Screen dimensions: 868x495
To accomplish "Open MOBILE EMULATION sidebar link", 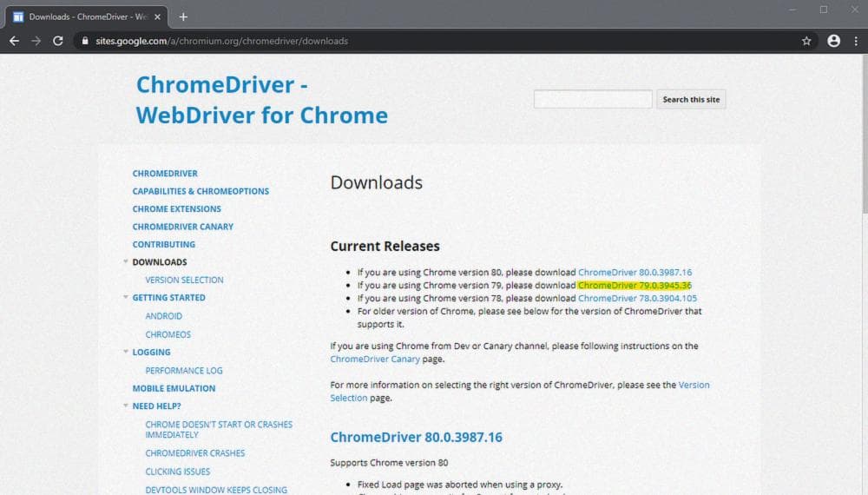I will (x=174, y=388).
